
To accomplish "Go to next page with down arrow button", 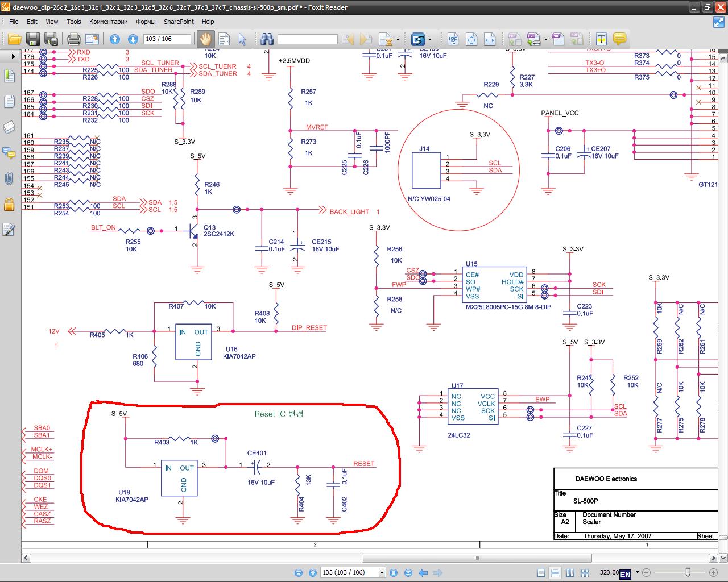I will tap(133, 39).
